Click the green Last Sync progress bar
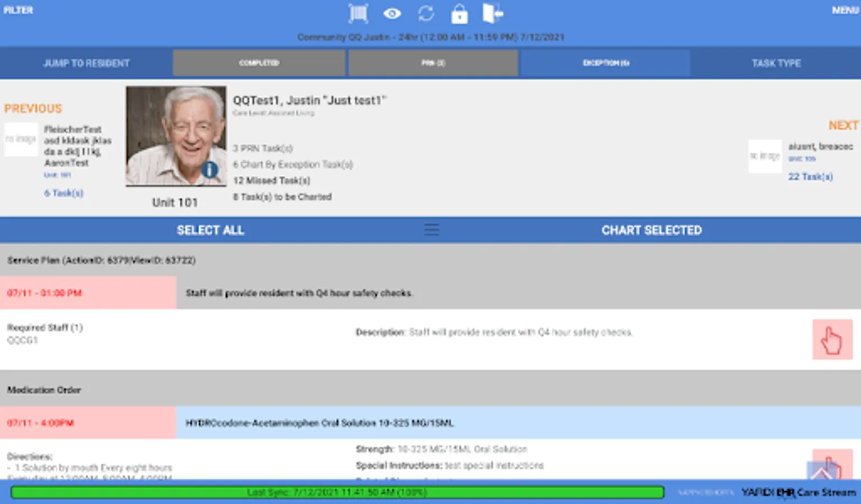Image resolution: width=861 pixels, height=504 pixels. click(336, 492)
